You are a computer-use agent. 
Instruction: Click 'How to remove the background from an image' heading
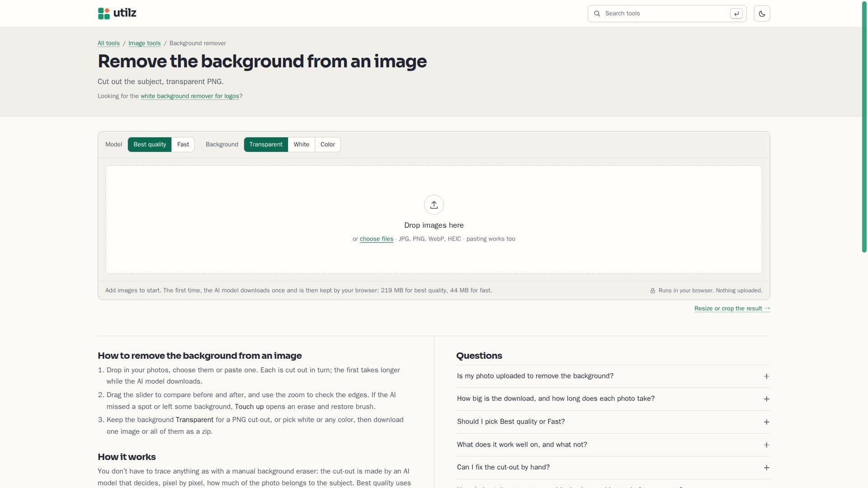199,356
